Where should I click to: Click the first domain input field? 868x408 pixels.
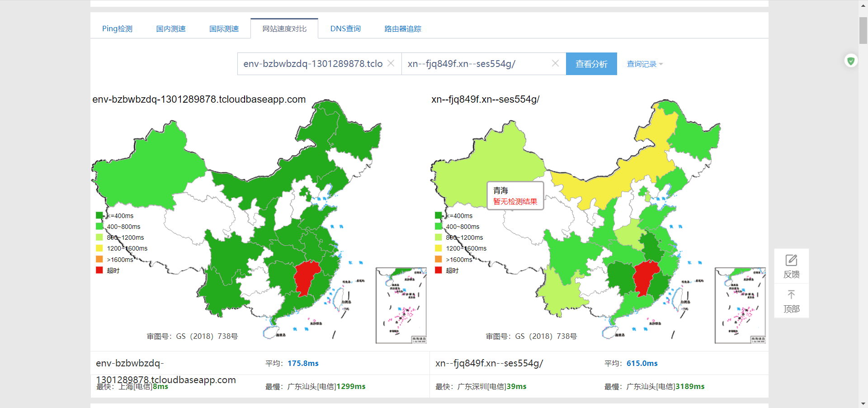click(x=312, y=64)
